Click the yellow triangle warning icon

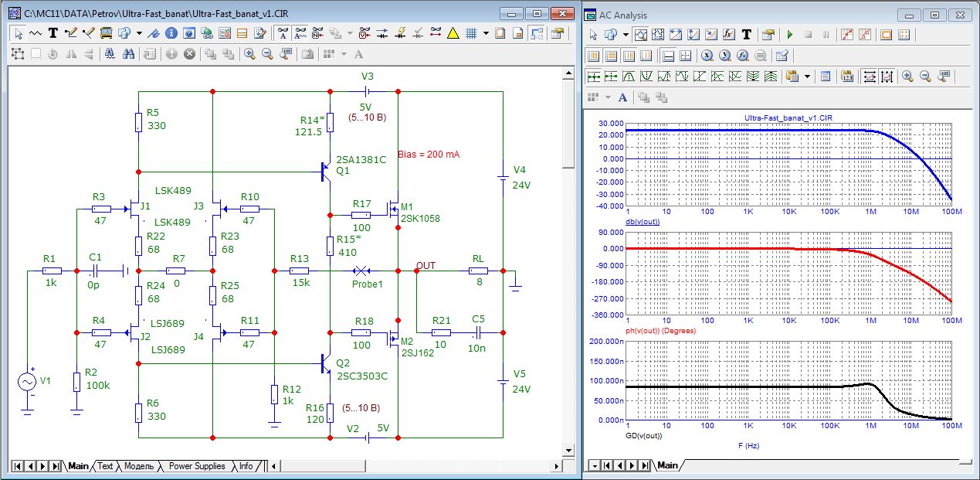453,33
